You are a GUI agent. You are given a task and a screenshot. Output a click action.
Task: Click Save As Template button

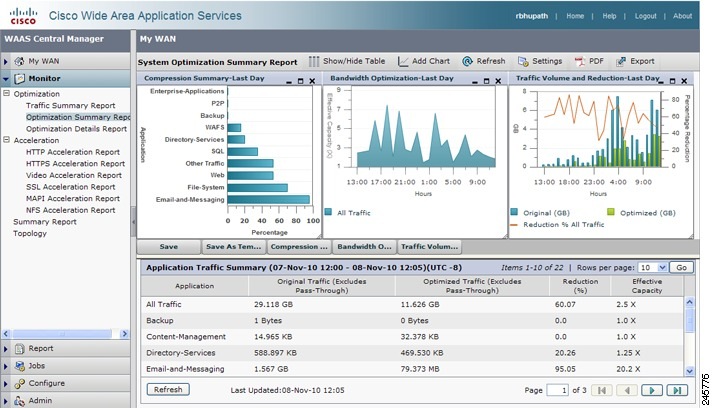pyautogui.click(x=233, y=247)
